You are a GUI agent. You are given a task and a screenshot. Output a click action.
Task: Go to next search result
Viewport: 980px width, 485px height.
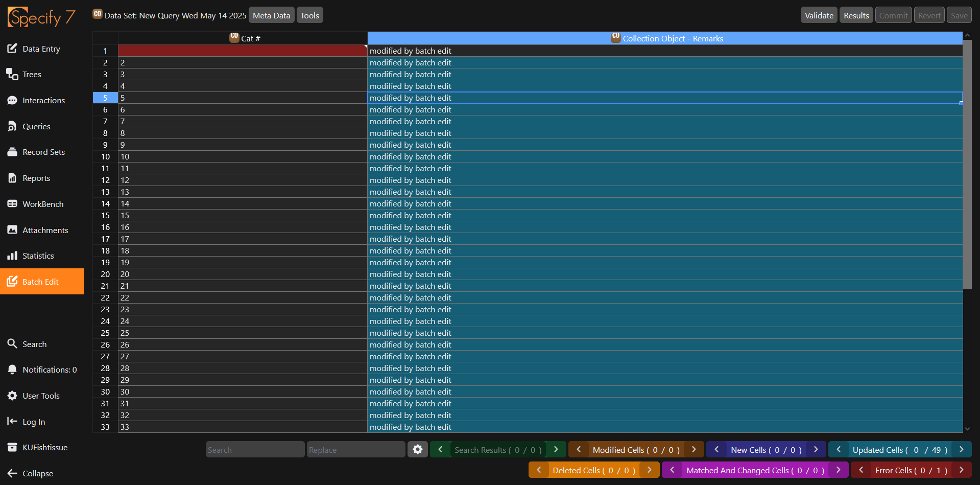pyautogui.click(x=556, y=449)
